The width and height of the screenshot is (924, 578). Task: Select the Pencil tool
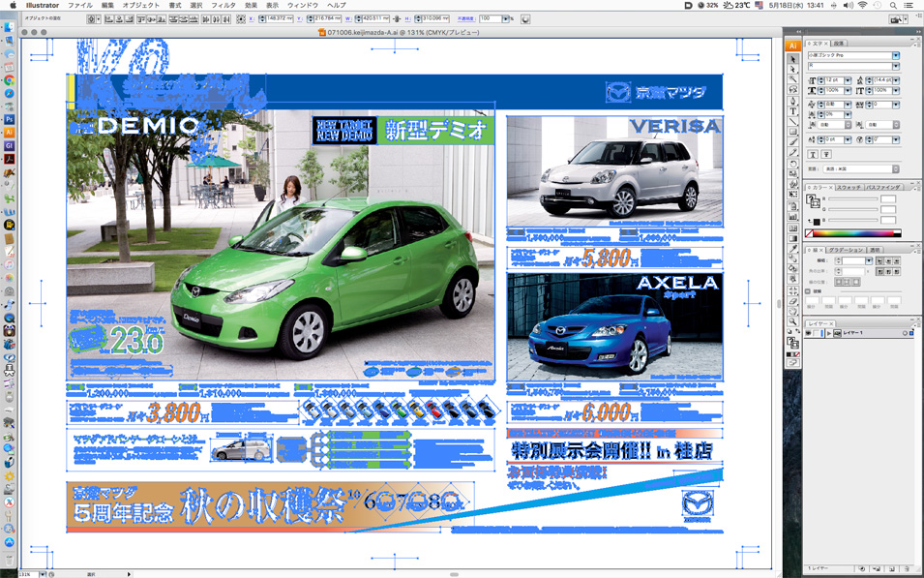pos(792,153)
